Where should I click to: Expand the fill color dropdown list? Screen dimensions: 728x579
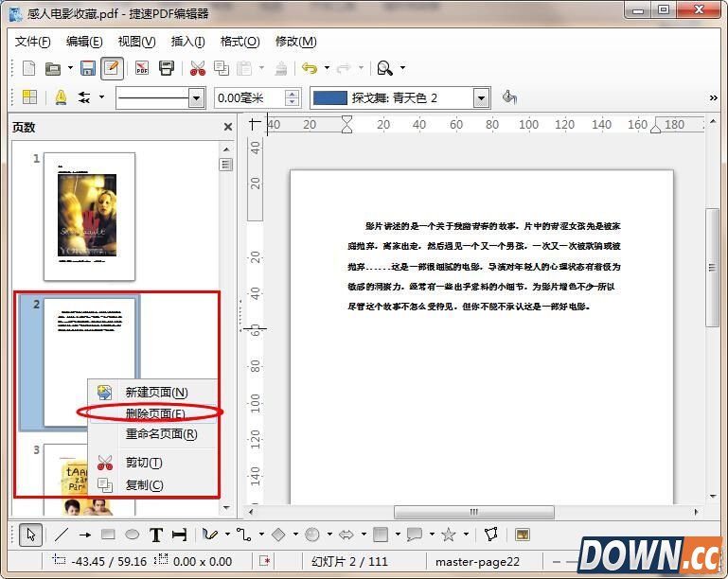click(481, 97)
